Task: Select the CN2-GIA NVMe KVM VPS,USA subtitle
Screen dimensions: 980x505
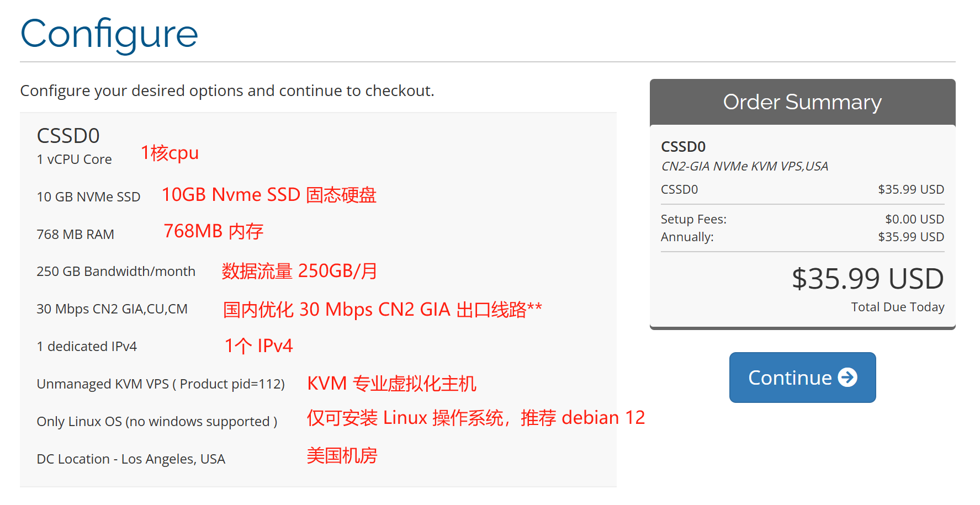Action: 745,166
